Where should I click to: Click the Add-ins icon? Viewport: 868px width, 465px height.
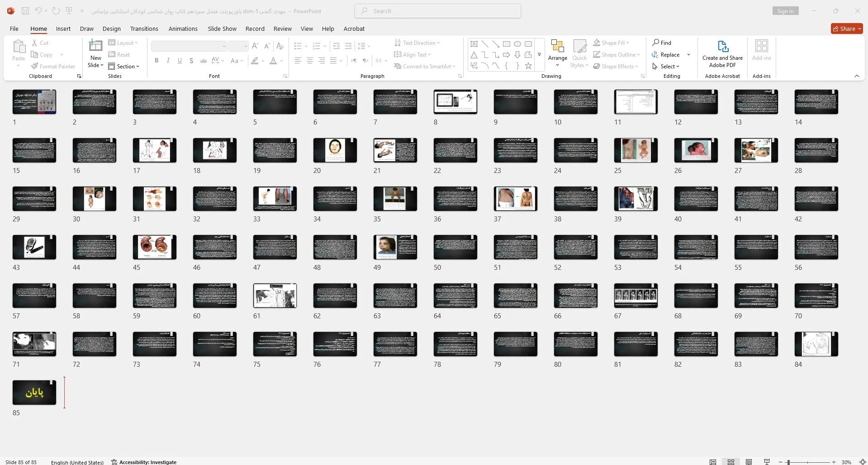coord(762,51)
